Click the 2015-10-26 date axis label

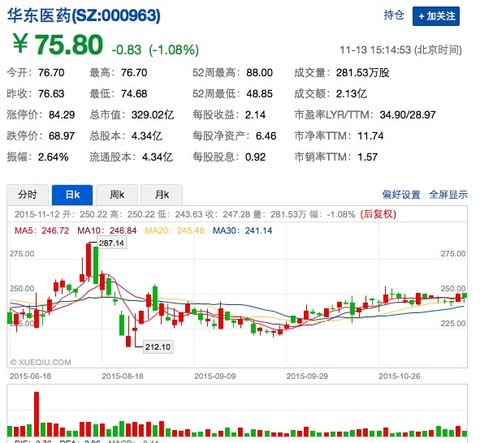(399, 376)
